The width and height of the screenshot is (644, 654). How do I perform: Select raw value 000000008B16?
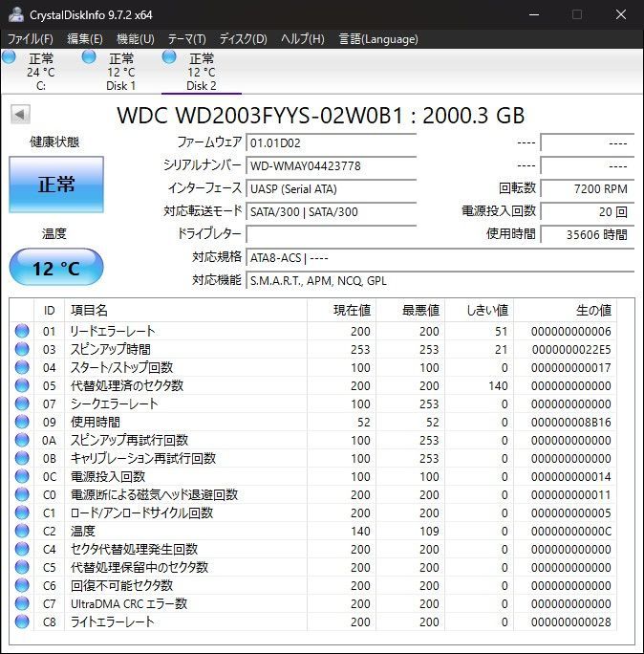click(571, 422)
